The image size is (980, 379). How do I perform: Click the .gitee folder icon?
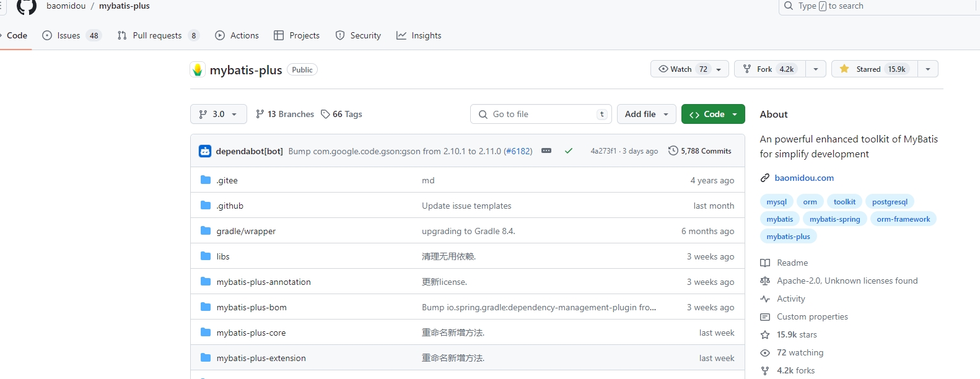206,180
